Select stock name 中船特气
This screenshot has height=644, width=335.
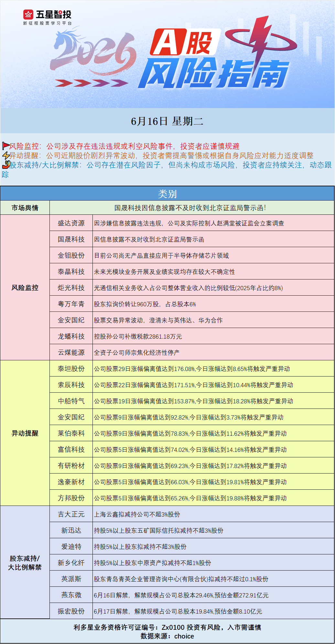pos(71,401)
